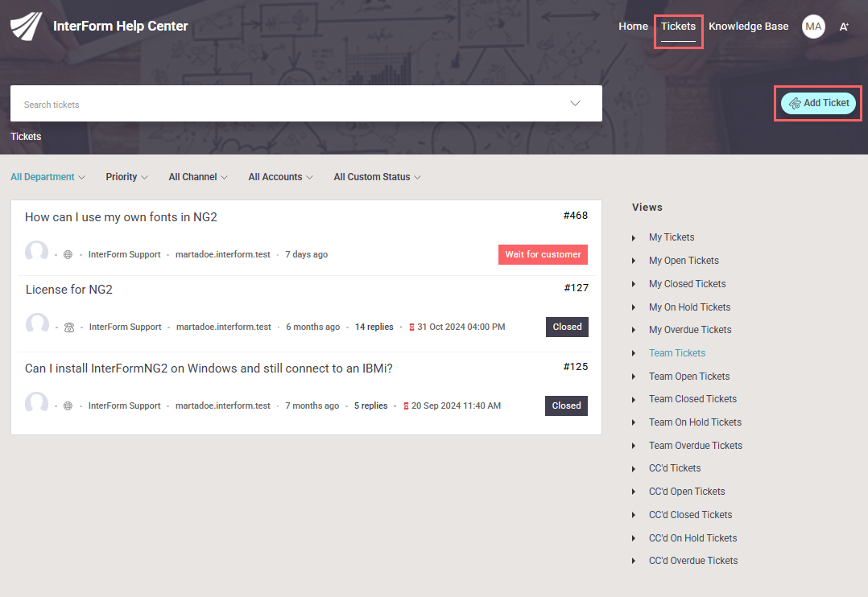The image size is (868, 597).
Task: Click the Wait for customer status badge
Action: tap(543, 254)
